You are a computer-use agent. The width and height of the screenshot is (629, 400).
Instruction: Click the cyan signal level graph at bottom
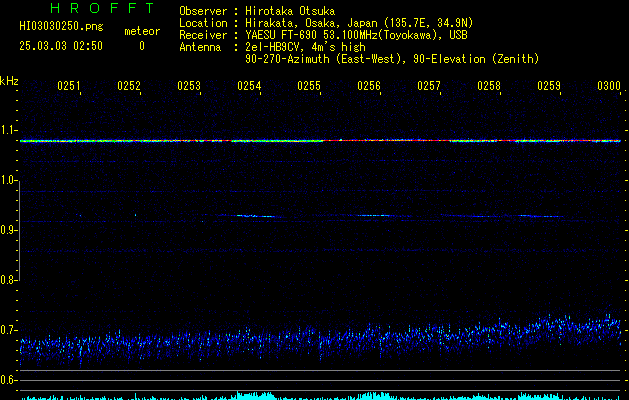click(320, 396)
